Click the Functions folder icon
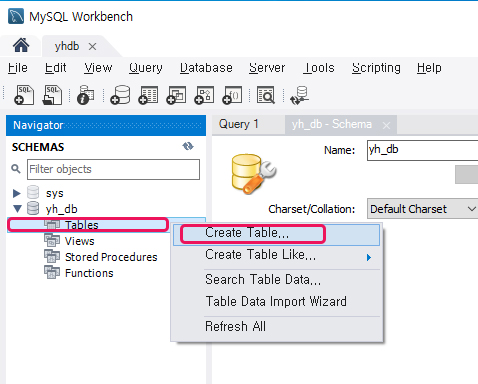The width and height of the screenshot is (478, 384). pyautogui.click(x=52, y=272)
